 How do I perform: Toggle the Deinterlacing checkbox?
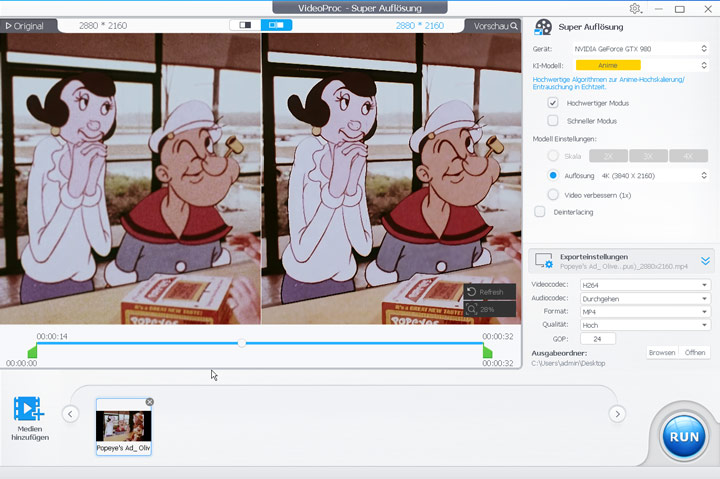pyautogui.click(x=540, y=212)
